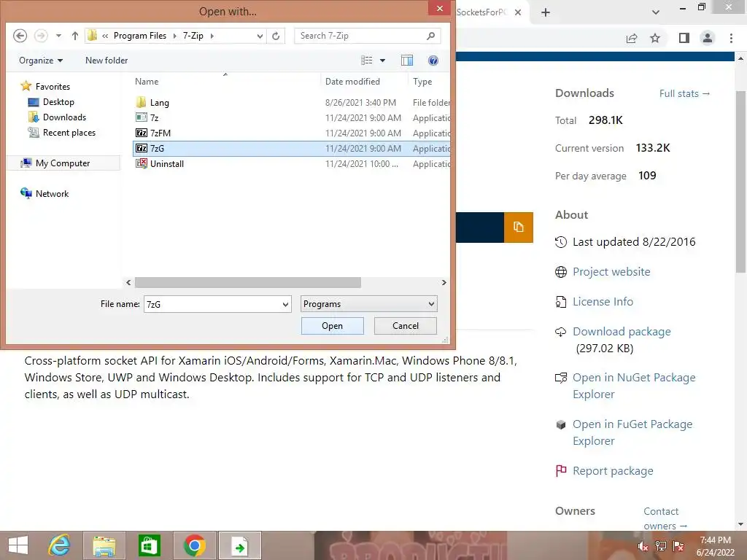Select the 7zG application
Image resolution: width=747 pixels, height=560 pixels.
[x=291, y=149]
